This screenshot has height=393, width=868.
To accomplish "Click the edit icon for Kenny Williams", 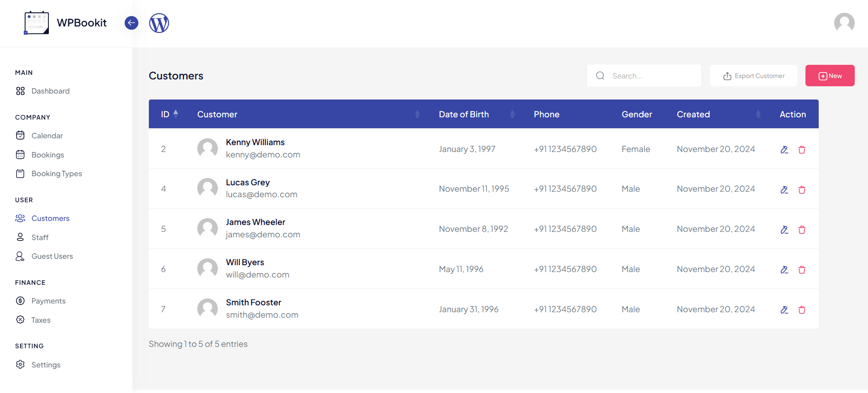I will 784,150.
